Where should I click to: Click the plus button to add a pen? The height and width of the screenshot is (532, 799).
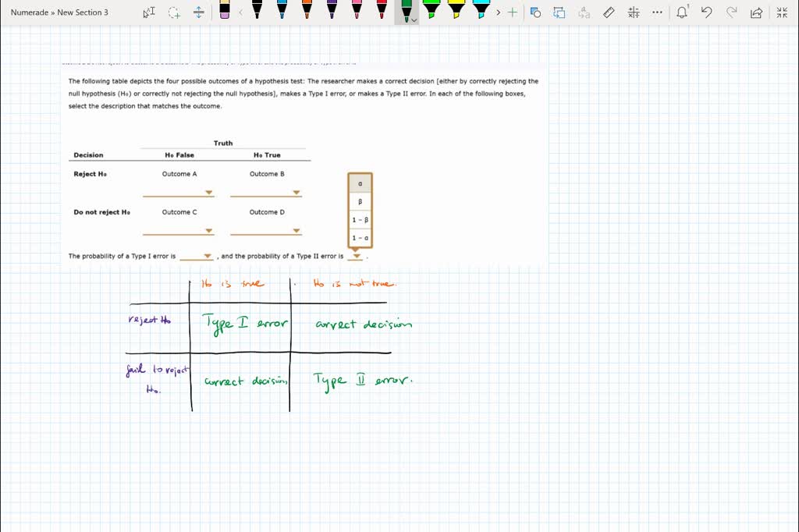[512, 12]
